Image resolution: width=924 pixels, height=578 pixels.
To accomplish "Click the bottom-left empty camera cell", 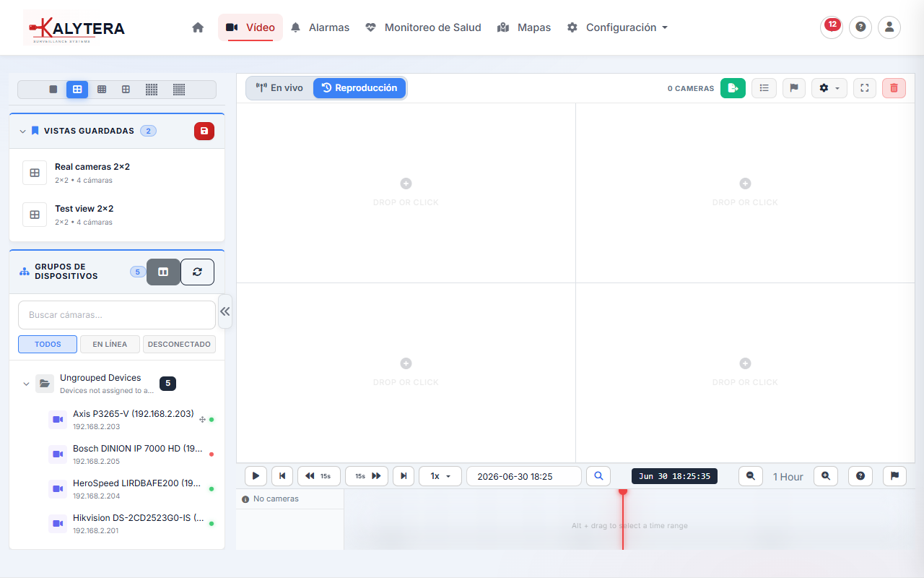I will (x=406, y=372).
